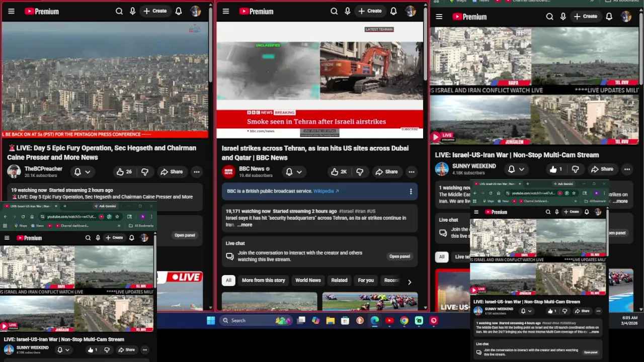Image resolution: width=644 pixels, height=362 pixels.
Task: Open TheBCPreacher notification bell dropdown
Action: pyautogui.click(x=82, y=172)
